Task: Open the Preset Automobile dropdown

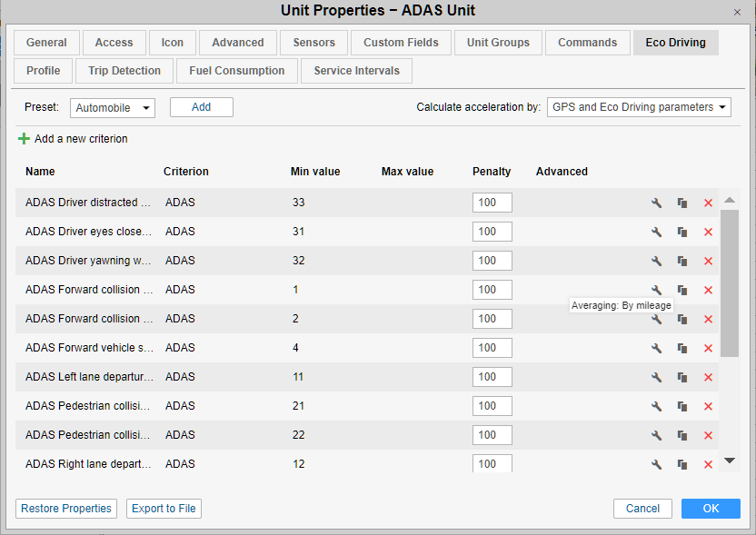Action: tap(113, 108)
